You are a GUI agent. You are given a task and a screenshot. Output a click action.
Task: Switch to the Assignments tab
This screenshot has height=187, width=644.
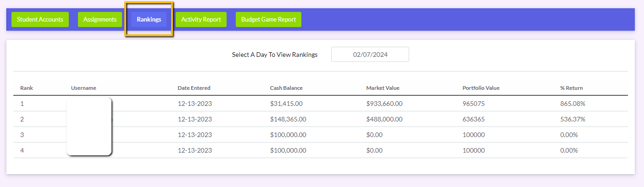click(x=100, y=19)
